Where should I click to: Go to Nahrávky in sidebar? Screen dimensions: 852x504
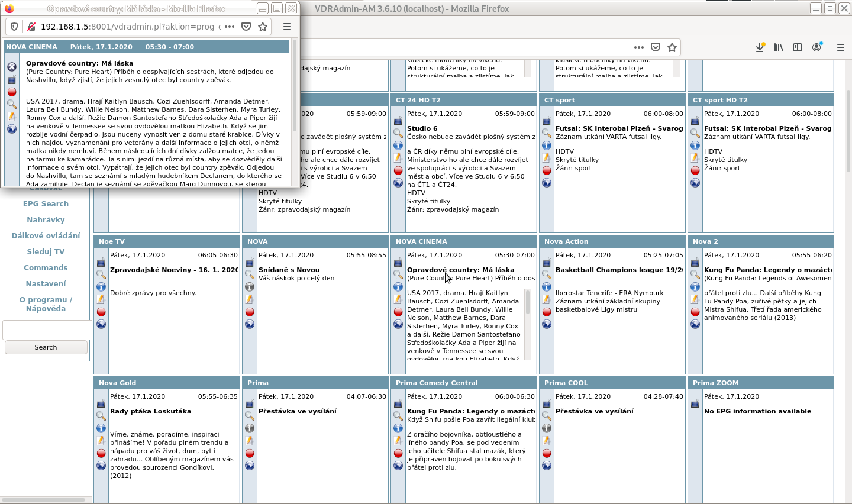tap(46, 219)
